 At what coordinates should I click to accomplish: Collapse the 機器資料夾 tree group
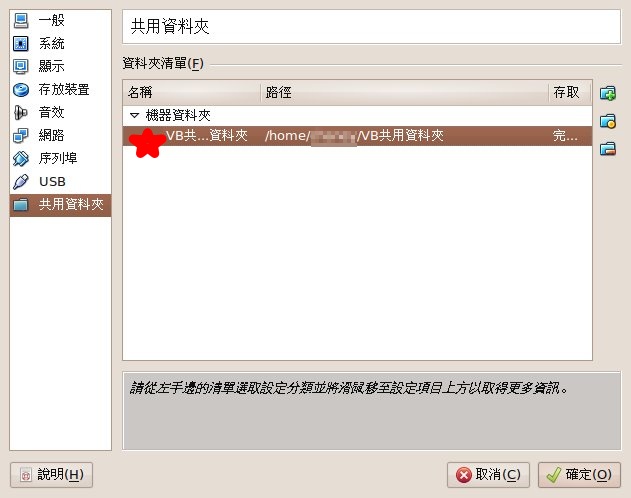(x=134, y=116)
